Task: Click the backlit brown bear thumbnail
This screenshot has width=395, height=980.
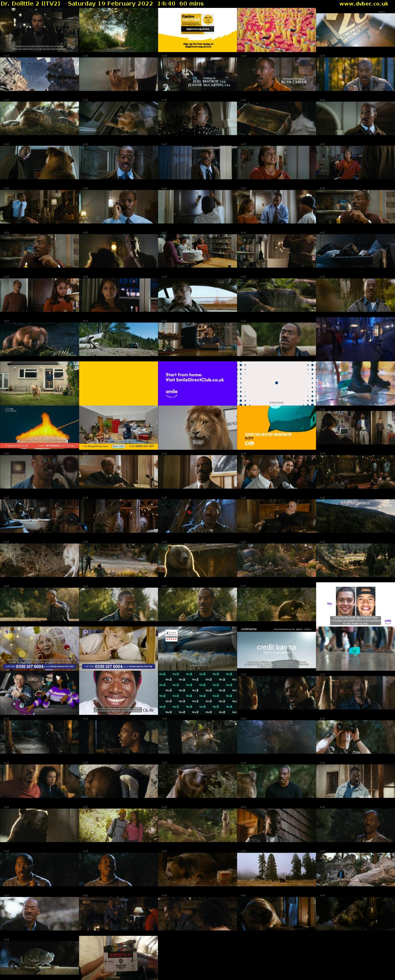Action: [197, 560]
